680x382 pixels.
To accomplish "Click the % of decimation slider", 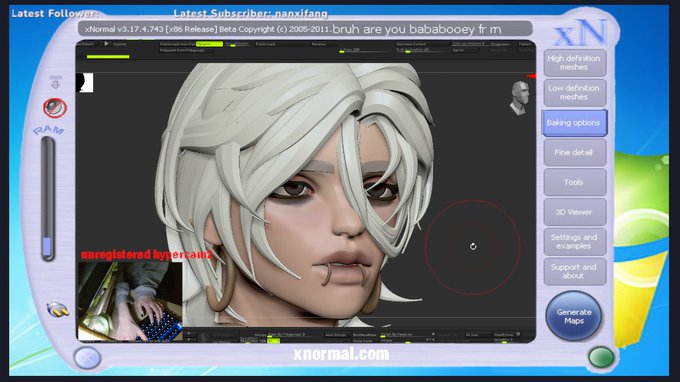I will coord(421,50).
